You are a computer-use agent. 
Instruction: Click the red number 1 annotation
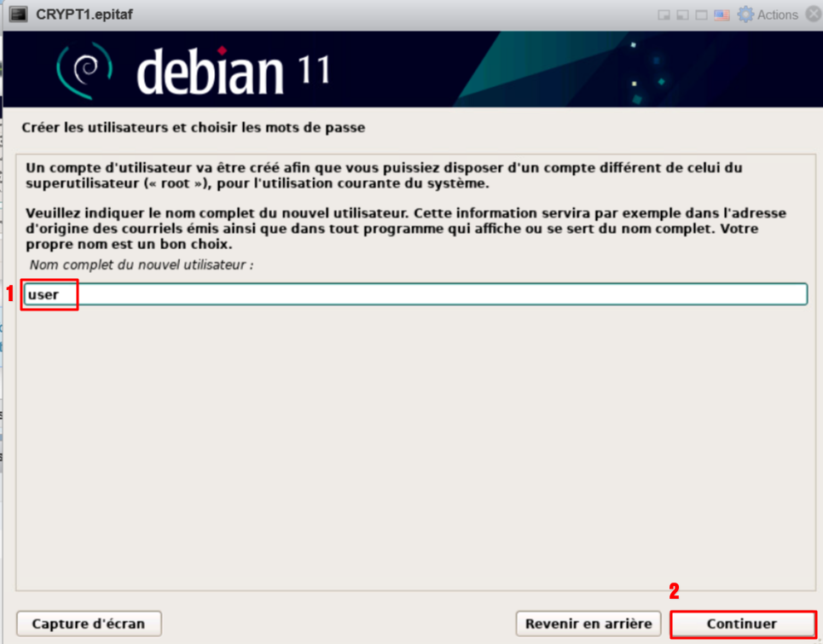(10, 294)
